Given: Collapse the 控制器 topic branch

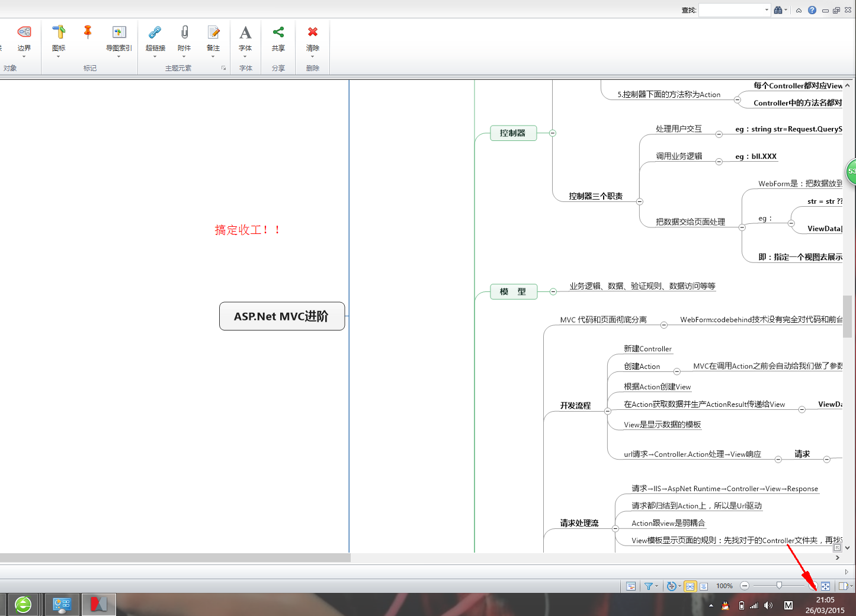Looking at the screenshot, I should pyautogui.click(x=553, y=133).
